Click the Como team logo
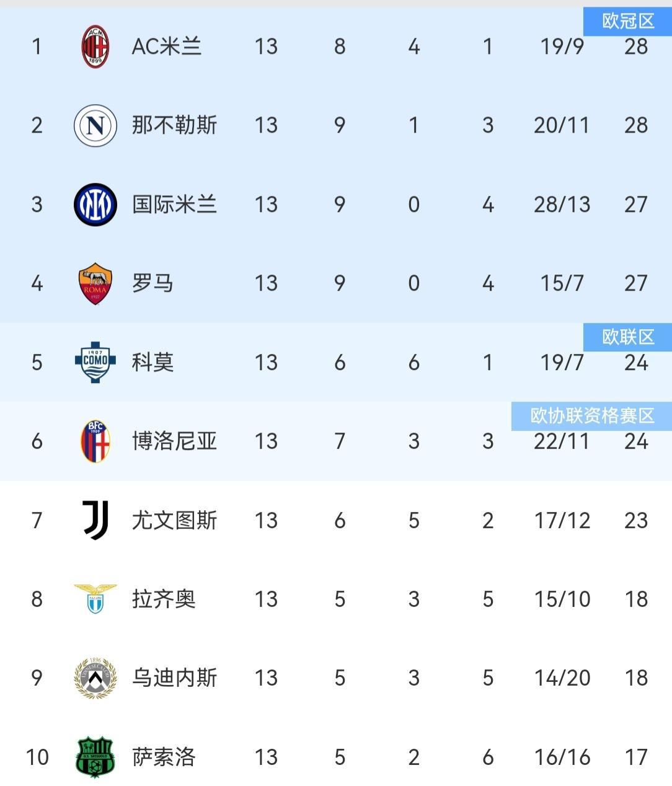This screenshot has height=786, width=672. [95, 362]
